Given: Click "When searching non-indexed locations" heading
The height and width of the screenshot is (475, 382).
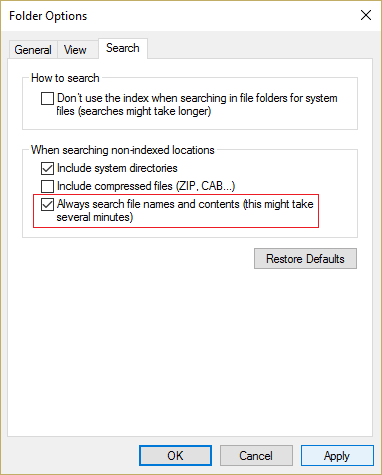Looking at the screenshot, I should pyautogui.click(x=123, y=150).
